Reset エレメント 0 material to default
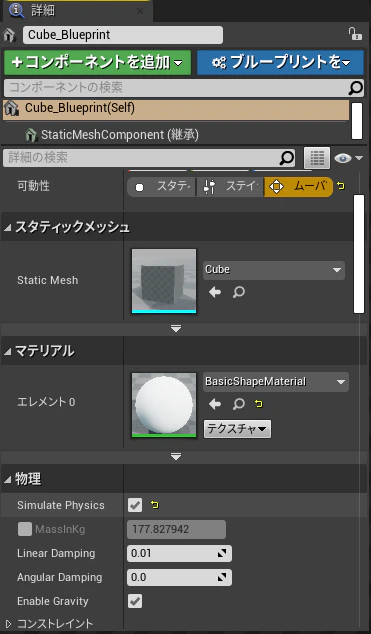371x634 pixels. coord(259,404)
